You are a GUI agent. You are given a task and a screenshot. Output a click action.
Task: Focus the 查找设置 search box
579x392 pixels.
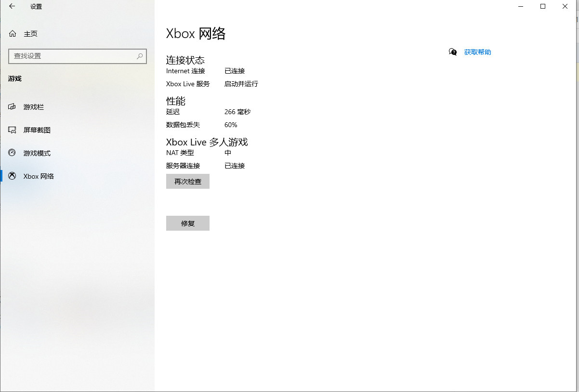pos(77,56)
